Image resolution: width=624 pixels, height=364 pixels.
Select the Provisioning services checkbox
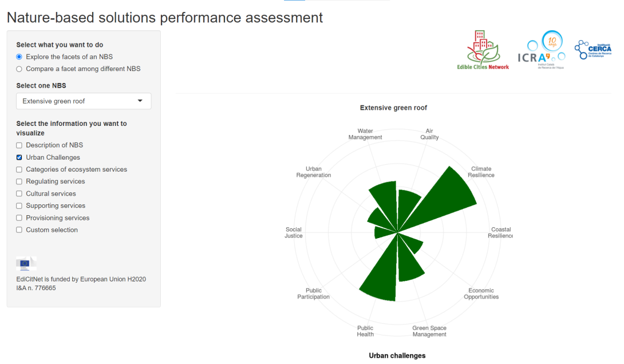pyautogui.click(x=19, y=218)
